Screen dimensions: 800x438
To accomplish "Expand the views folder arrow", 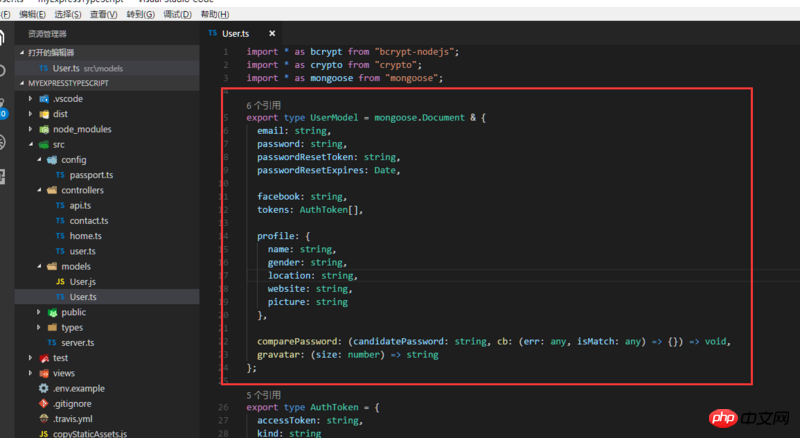I will point(31,373).
